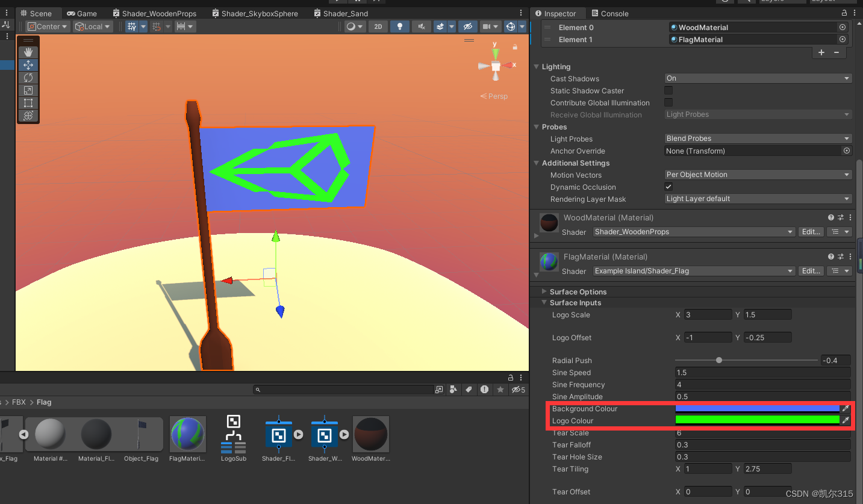This screenshot has height=504, width=863.
Task: Open scene camera settings icon
Action: pyautogui.click(x=487, y=26)
